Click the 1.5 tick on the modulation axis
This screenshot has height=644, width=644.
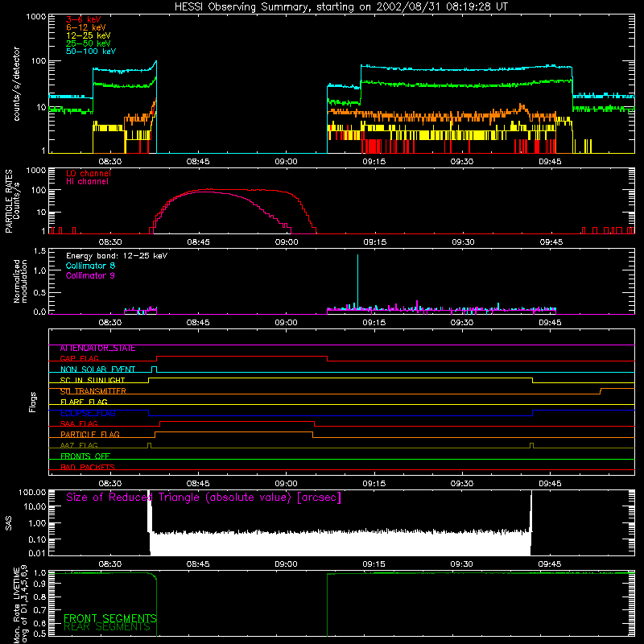click(x=39, y=251)
